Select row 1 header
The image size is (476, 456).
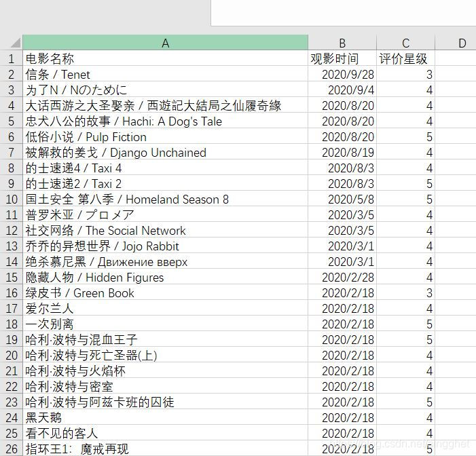pos(12,58)
